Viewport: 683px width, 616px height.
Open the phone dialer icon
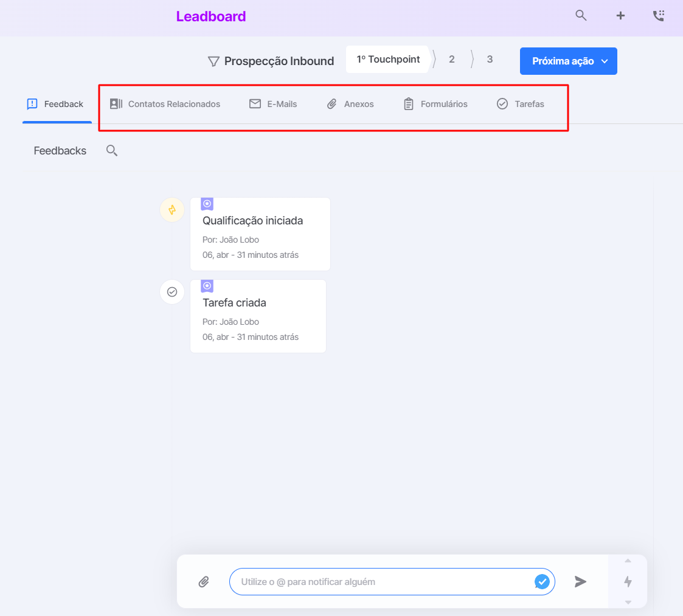659,16
